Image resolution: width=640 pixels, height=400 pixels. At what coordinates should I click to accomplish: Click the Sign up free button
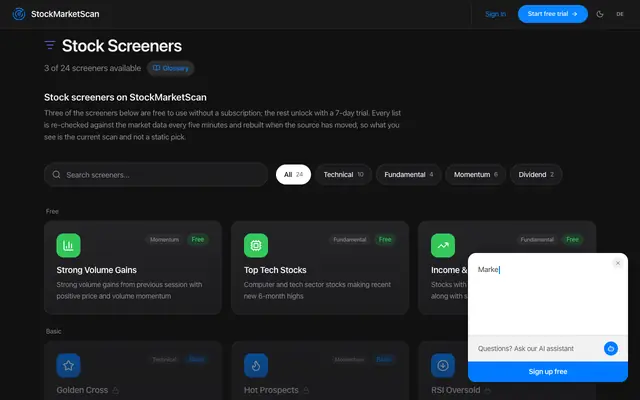click(x=548, y=371)
